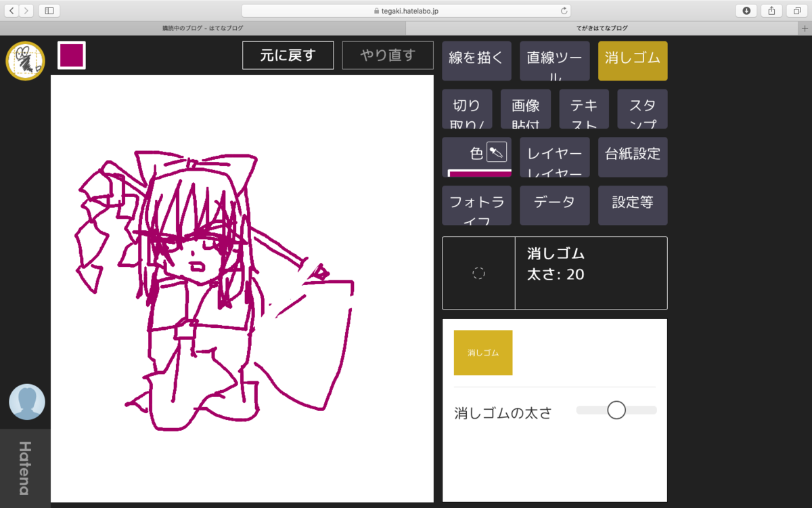Select the スタンプ stamp tool

(x=643, y=109)
